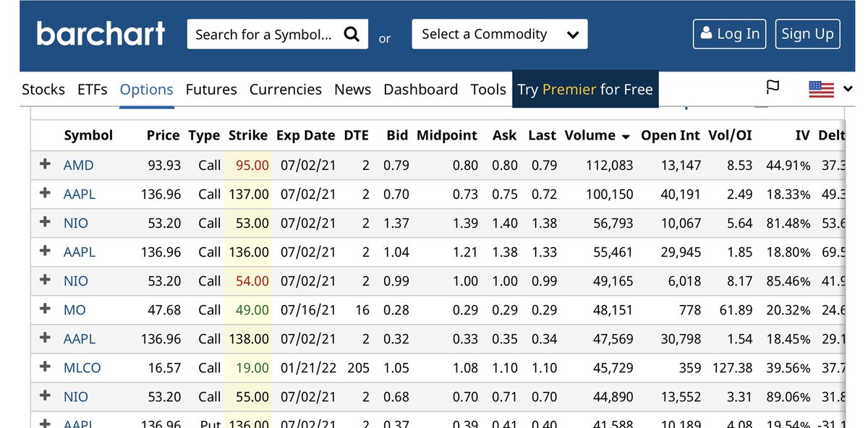Sort by the Strike column header
868x428 pixels.
click(x=248, y=135)
